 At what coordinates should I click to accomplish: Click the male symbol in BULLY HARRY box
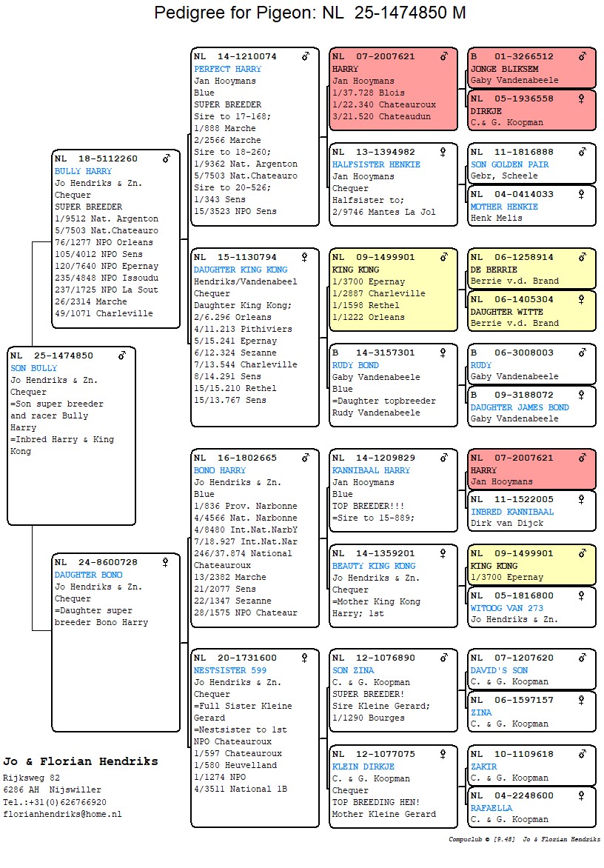(167, 158)
